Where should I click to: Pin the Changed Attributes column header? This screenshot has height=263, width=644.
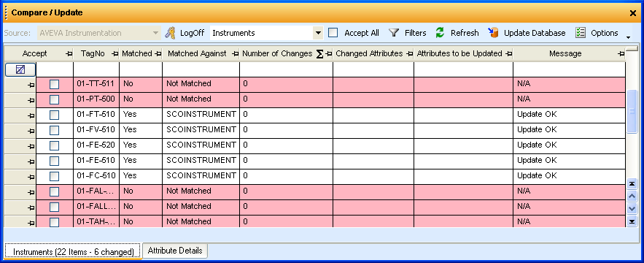[409, 54]
